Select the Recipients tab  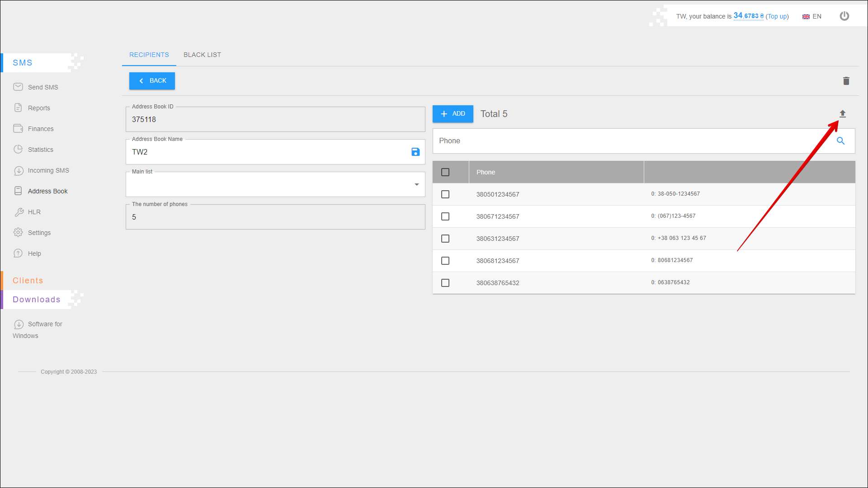coord(149,55)
